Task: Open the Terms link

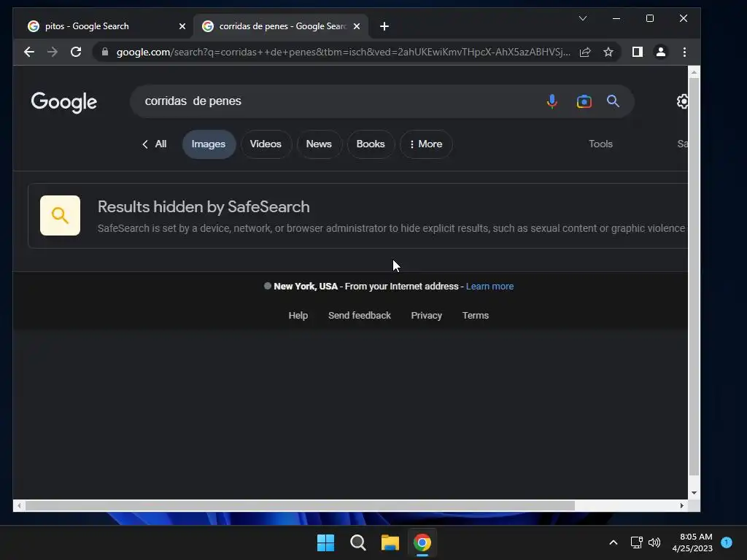Action: click(x=476, y=315)
